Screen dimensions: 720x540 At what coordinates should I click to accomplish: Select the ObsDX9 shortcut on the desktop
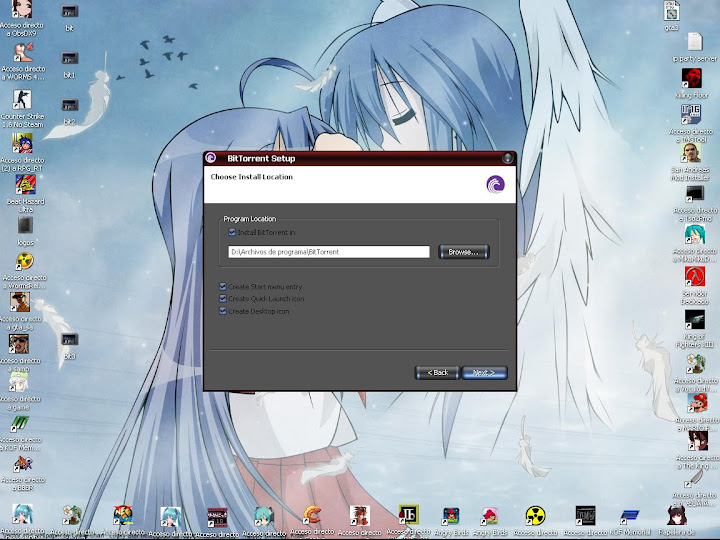click(22, 9)
